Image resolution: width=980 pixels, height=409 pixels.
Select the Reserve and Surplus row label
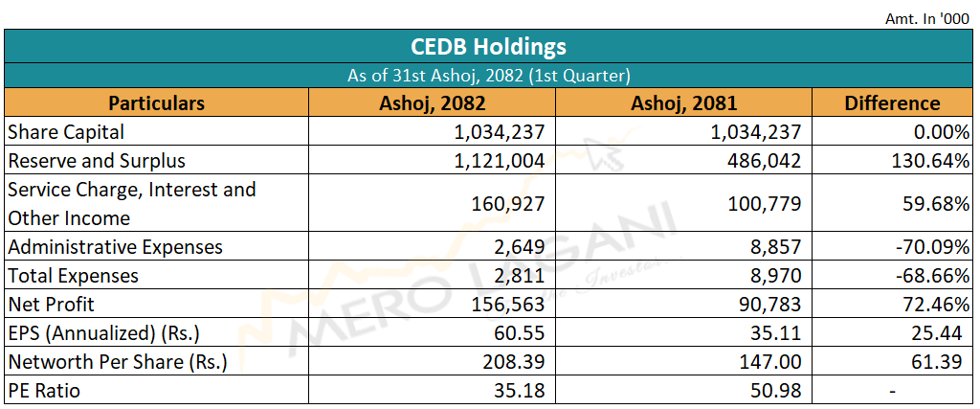[97, 161]
